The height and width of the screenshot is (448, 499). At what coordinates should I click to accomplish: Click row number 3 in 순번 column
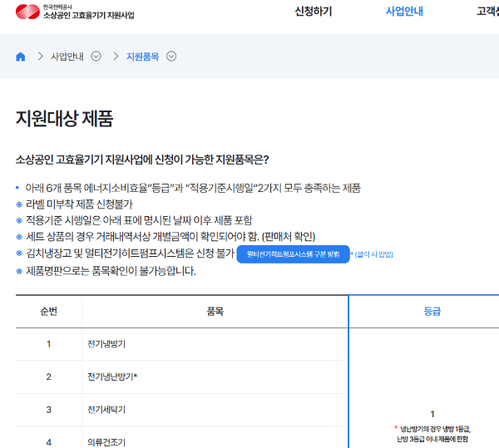(x=49, y=410)
